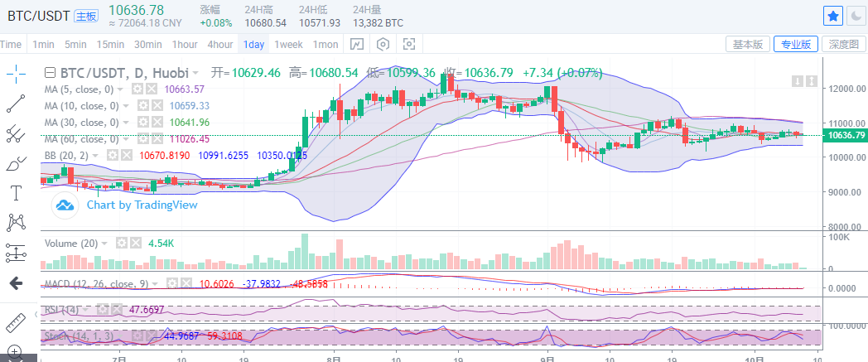Image resolution: width=868 pixels, height=362 pixels.
Task: Click the 主板 badge next to BTC/USDT
Action: pyautogui.click(x=86, y=16)
